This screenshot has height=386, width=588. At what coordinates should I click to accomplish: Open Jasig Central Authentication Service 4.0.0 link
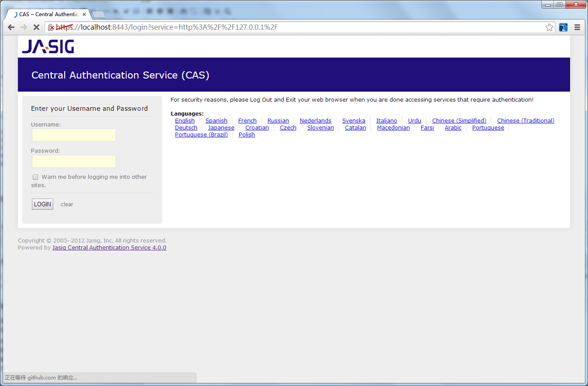109,248
